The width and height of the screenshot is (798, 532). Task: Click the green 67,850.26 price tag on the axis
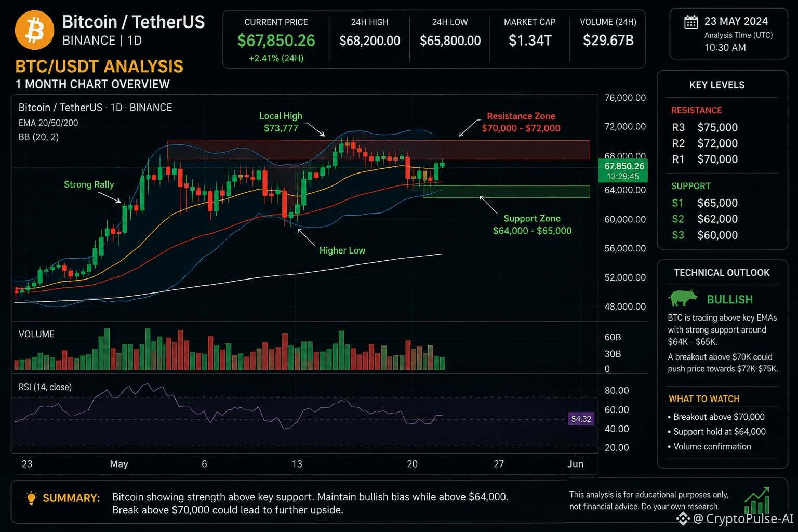(624, 171)
